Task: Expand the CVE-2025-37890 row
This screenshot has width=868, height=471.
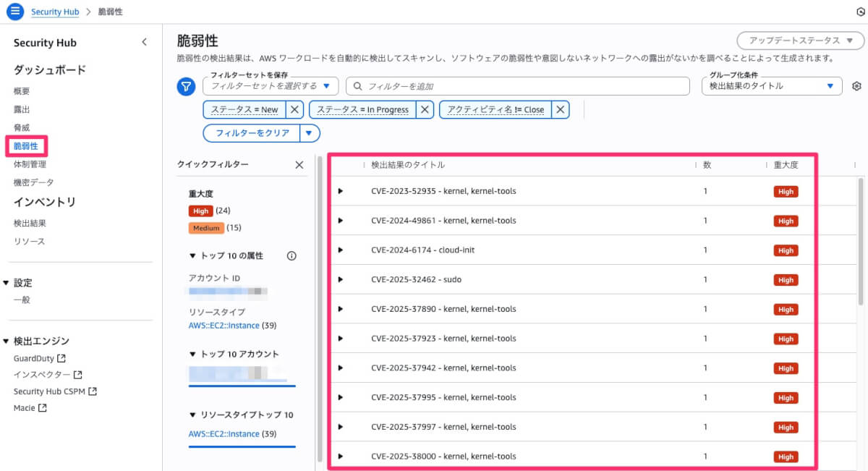Action: click(341, 309)
